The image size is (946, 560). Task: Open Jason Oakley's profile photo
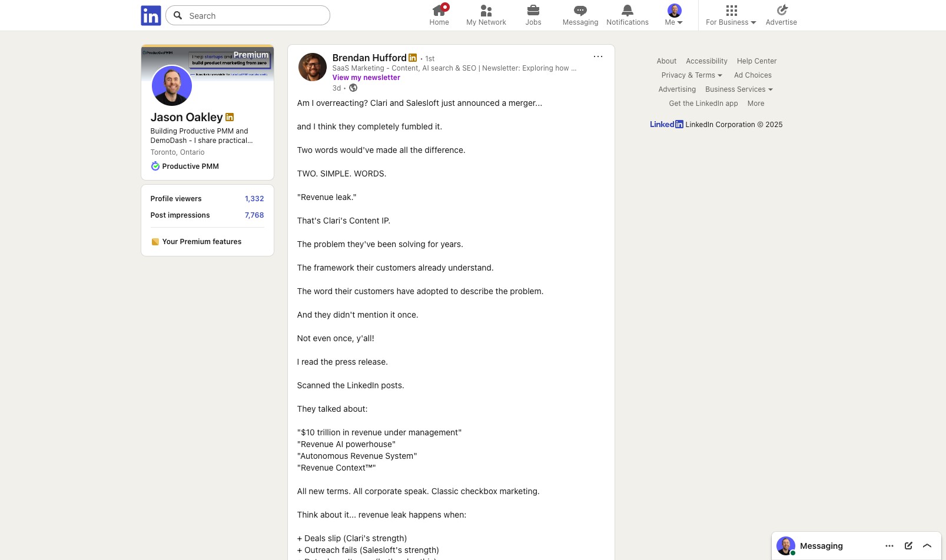coord(172,85)
